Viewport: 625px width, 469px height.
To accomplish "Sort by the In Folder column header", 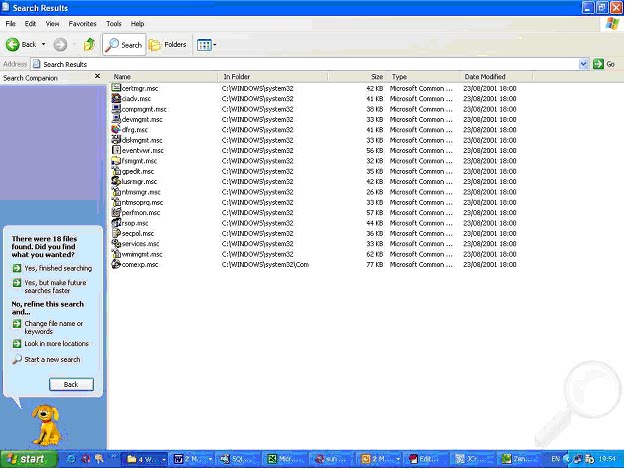I will pos(273,77).
